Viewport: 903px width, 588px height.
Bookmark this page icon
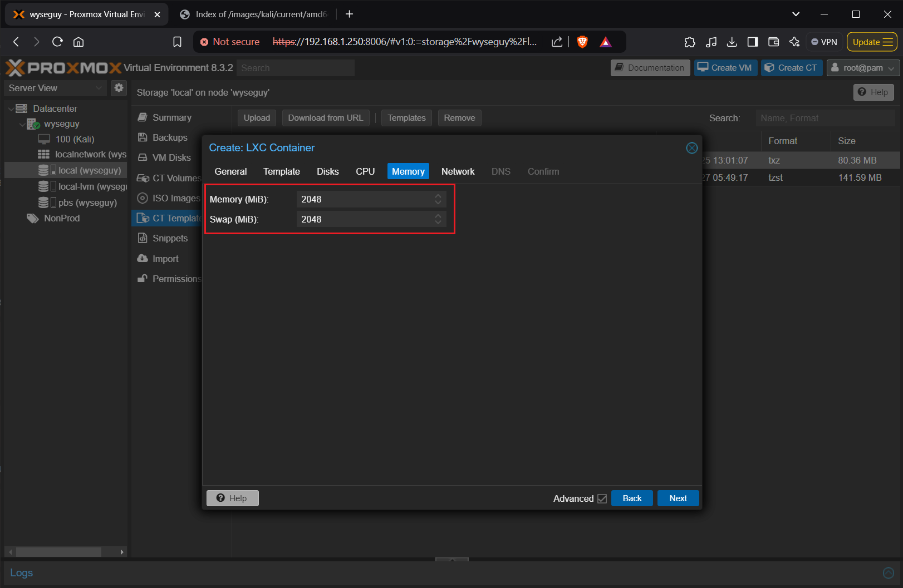coord(177,42)
